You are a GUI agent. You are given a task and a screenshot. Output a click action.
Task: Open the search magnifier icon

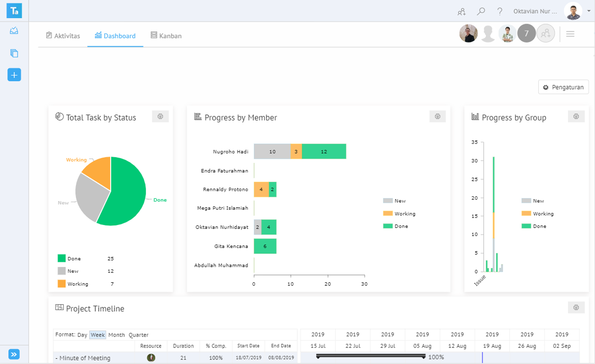coord(481,12)
